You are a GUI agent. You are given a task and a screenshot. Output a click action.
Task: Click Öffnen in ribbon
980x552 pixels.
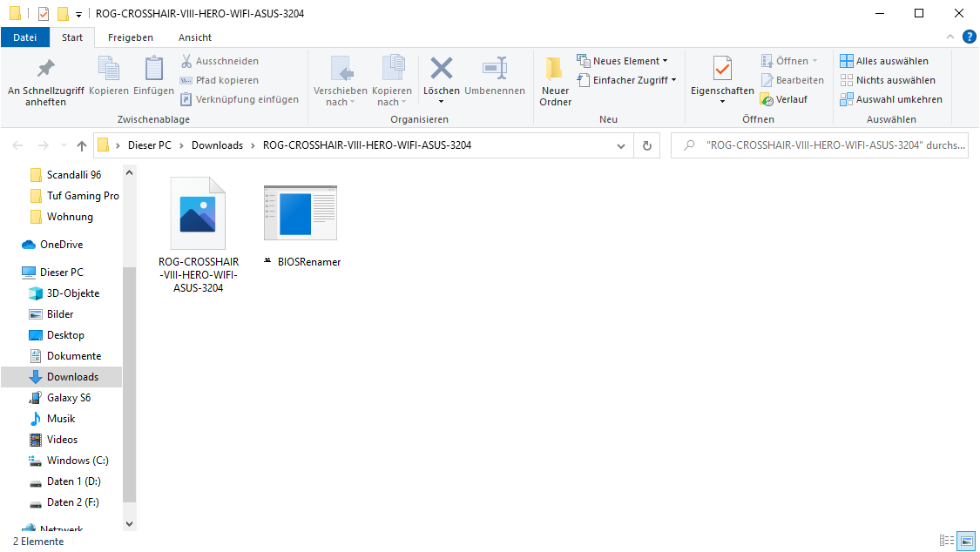coord(789,61)
